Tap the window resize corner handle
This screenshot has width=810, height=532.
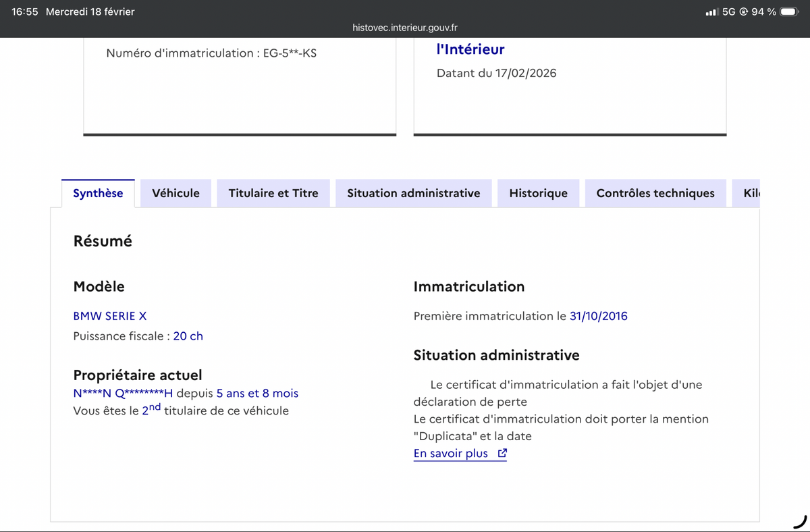pos(799,521)
